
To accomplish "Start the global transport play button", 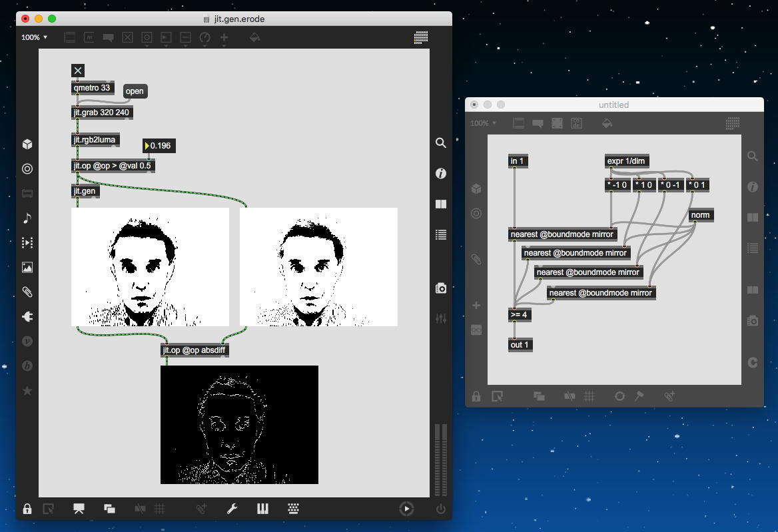I will 406,509.
